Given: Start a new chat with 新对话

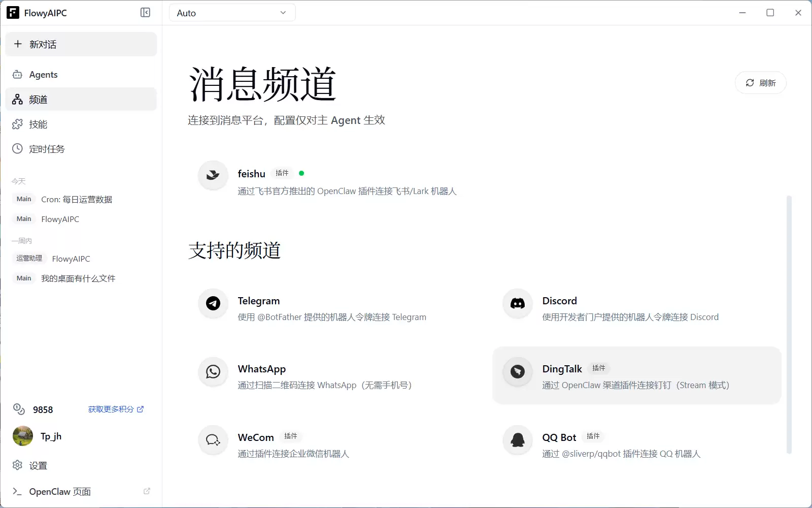Looking at the screenshot, I should point(81,44).
